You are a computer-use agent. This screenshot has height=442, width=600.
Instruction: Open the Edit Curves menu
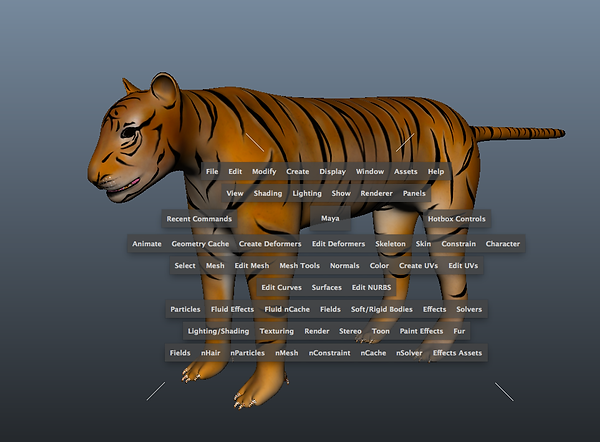click(282, 287)
